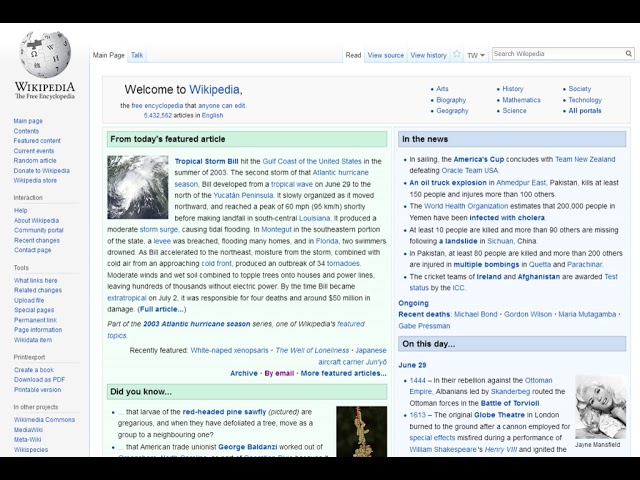Viewport: 640px width, 480px height.
Task: Open the Help sidebar link
Action: (20, 211)
